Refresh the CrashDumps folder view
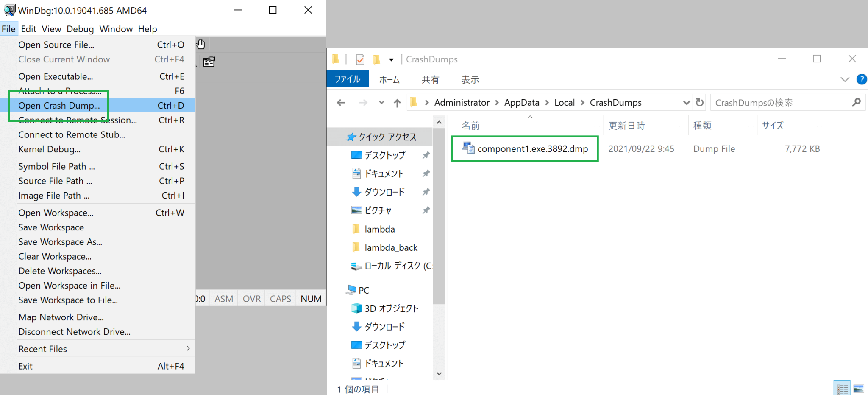868x395 pixels. 699,102
